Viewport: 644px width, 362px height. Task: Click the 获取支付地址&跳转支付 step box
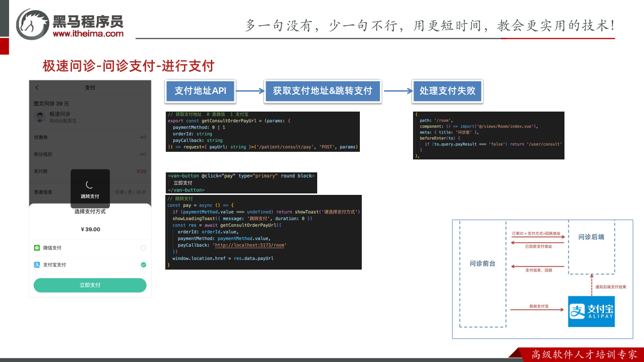point(323,91)
